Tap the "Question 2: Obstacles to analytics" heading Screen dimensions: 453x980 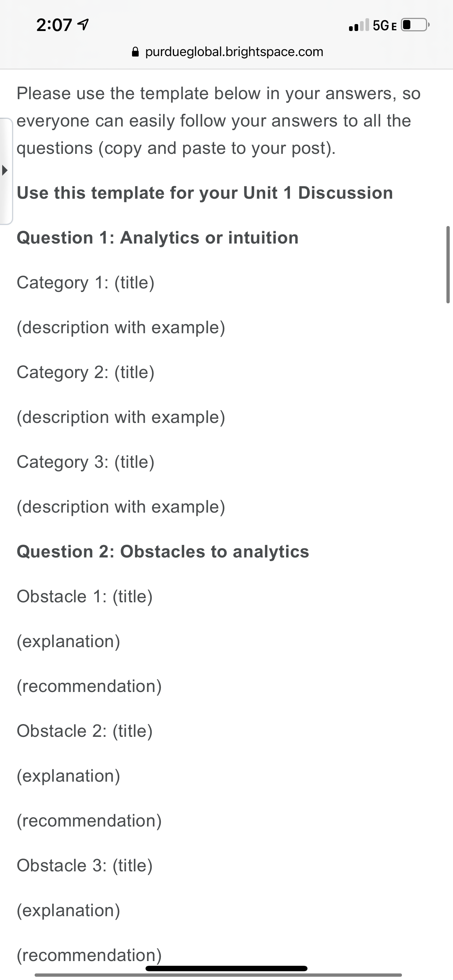[163, 552]
